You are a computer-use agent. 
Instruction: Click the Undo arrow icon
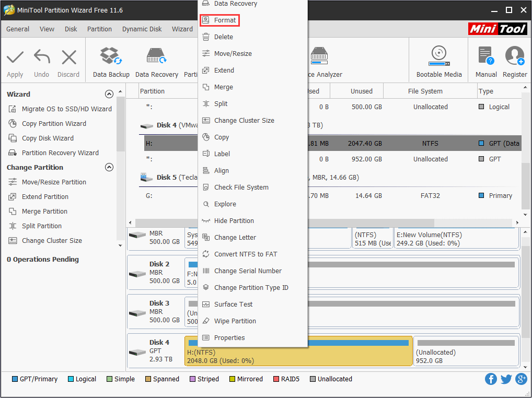[41, 60]
